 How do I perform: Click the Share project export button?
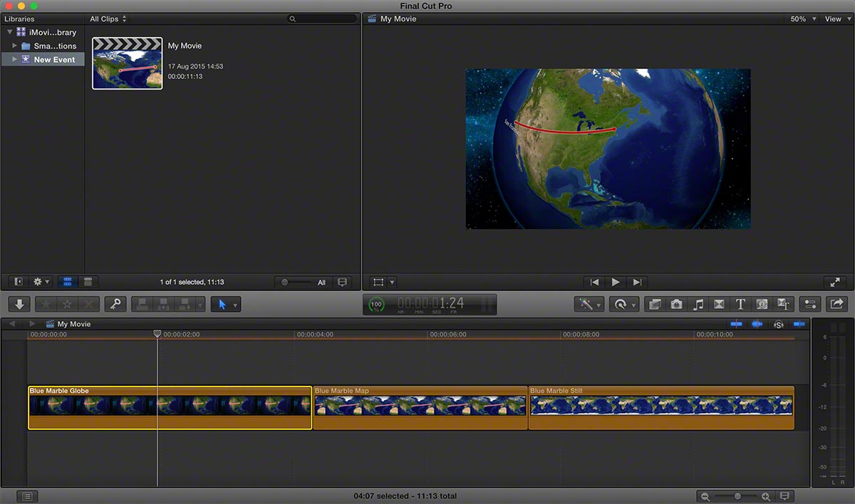coord(836,304)
